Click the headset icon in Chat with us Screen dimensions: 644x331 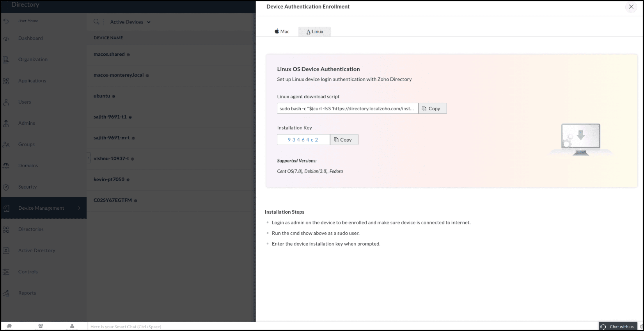click(x=603, y=327)
